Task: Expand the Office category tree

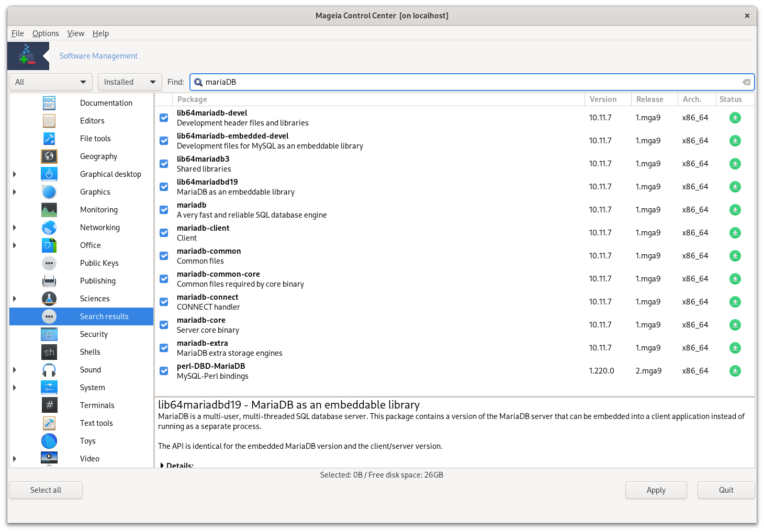Action: pyautogui.click(x=15, y=245)
